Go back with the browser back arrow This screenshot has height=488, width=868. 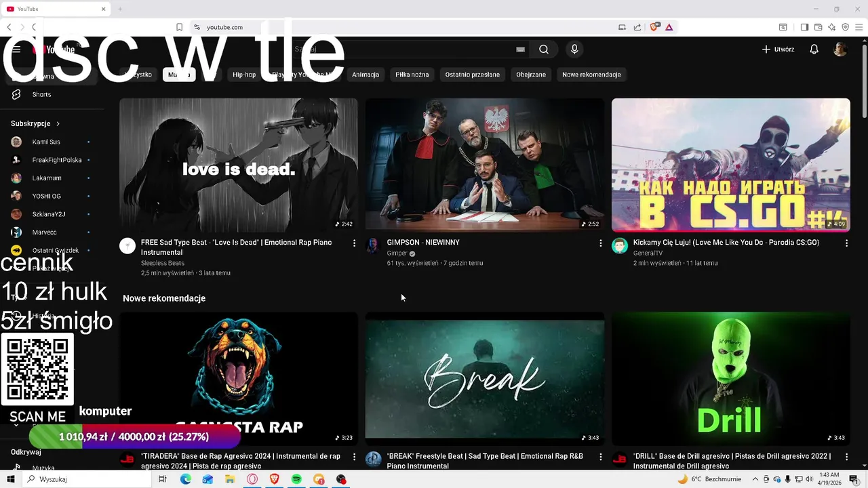click(x=9, y=27)
